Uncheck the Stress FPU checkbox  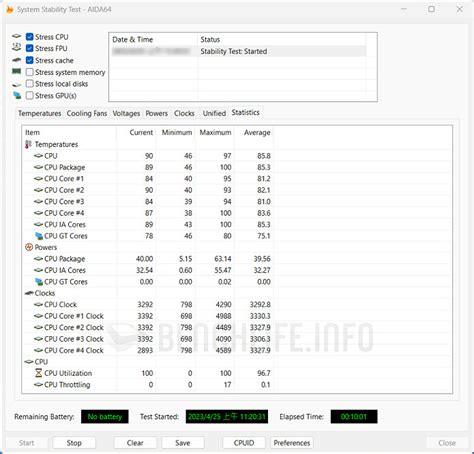[29, 48]
